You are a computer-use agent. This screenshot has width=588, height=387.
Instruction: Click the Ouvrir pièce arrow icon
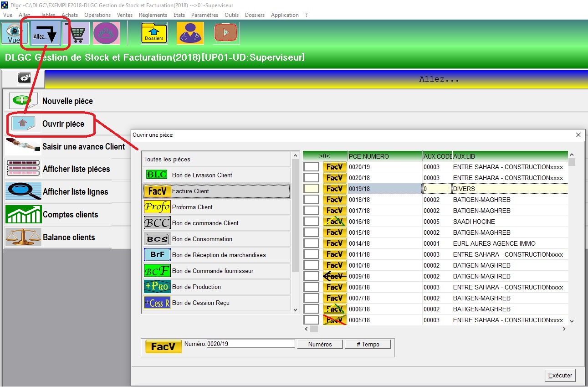click(x=23, y=124)
